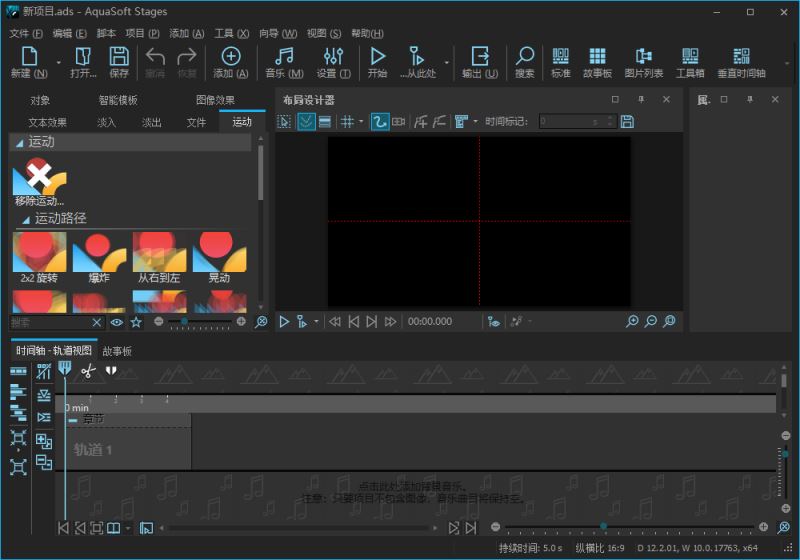Select the 爆炸 motion path thumbnail
This screenshot has height=560, width=800.
pos(99,258)
